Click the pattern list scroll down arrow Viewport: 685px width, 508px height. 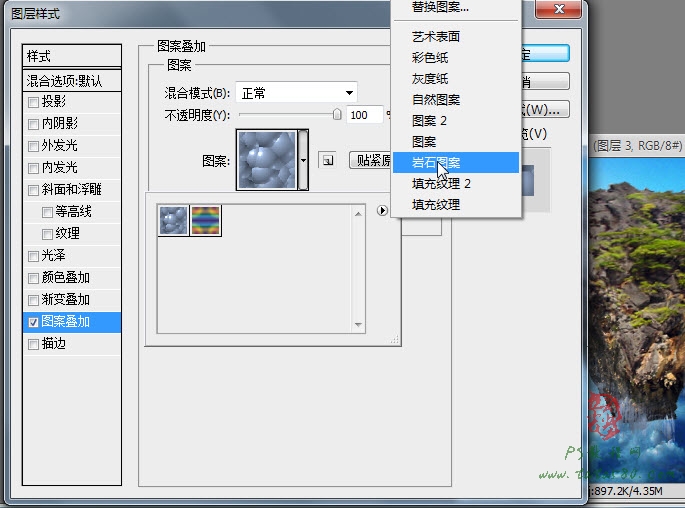pos(358,325)
